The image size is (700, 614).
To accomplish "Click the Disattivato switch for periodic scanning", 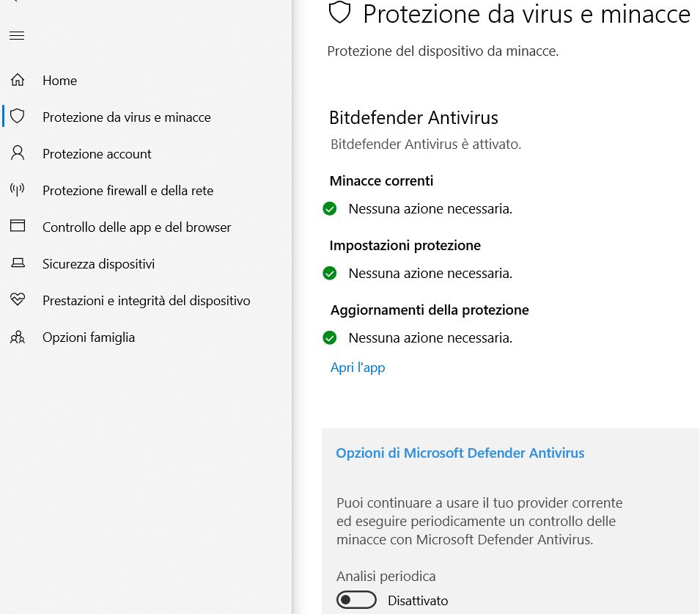I will [x=356, y=599].
